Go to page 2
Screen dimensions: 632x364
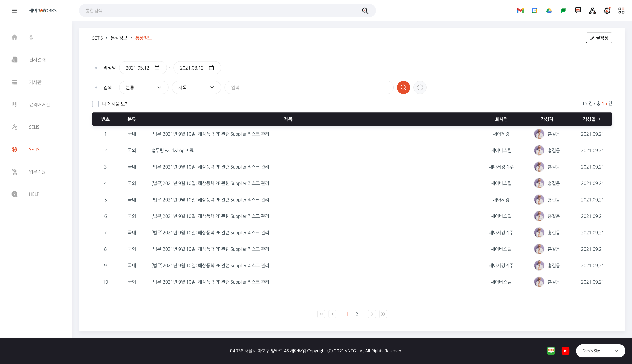pos(356,314)
